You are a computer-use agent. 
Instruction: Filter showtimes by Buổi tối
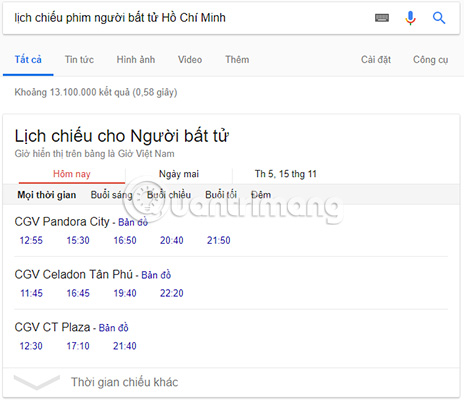pos(221,195)
